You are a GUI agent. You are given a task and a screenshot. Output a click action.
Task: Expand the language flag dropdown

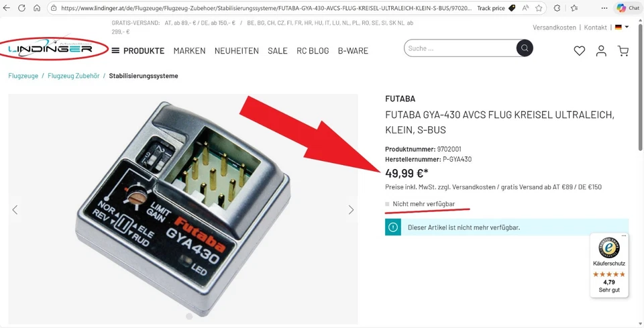622,27
